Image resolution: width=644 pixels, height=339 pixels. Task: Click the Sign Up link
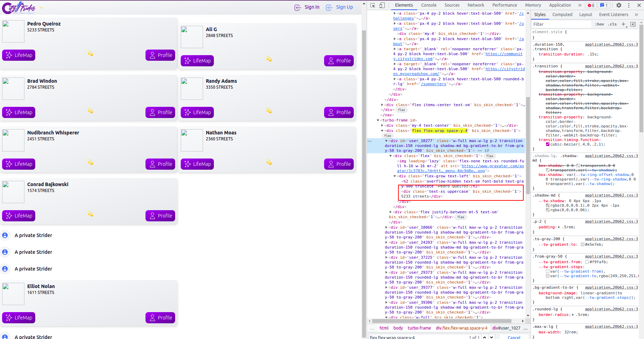339,7
